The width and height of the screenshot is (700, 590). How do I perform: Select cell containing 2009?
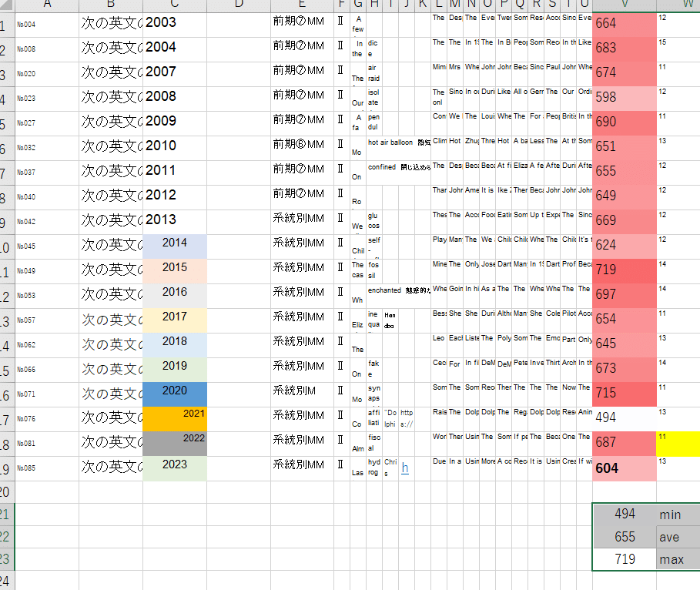pyautogui.click(x=175, y=123)
